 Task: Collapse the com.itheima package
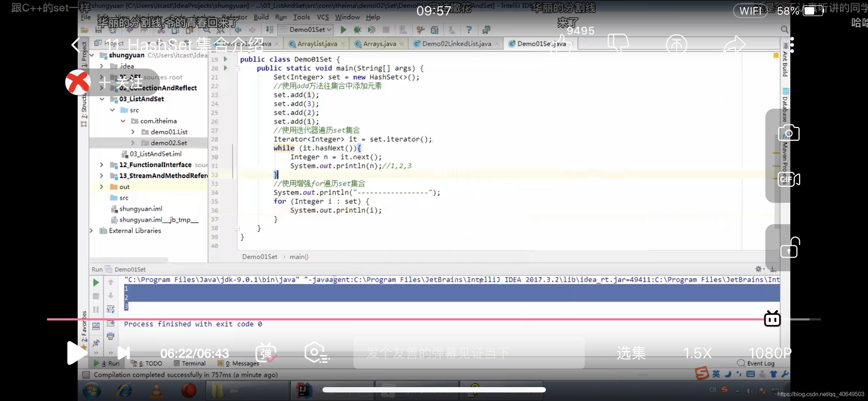(123, 121)
